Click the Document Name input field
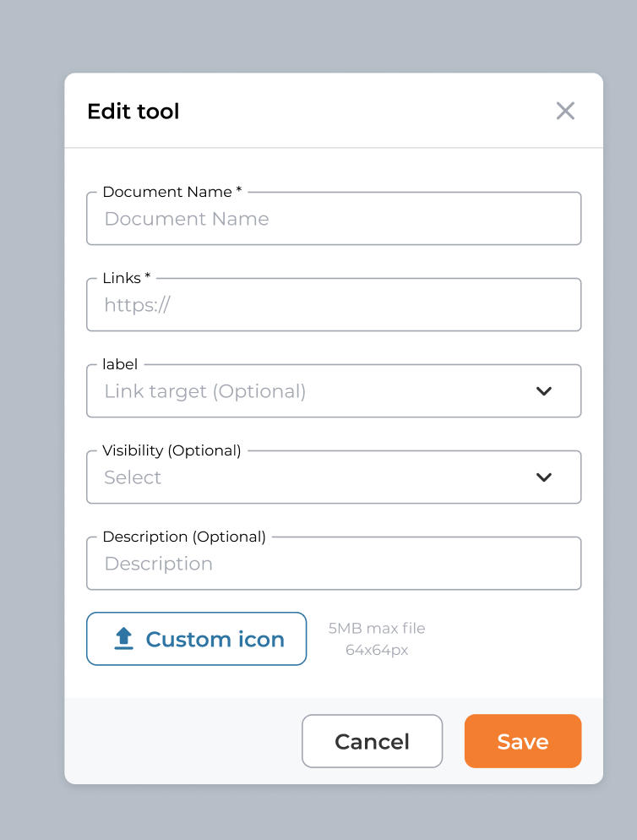 click(334, 219)
